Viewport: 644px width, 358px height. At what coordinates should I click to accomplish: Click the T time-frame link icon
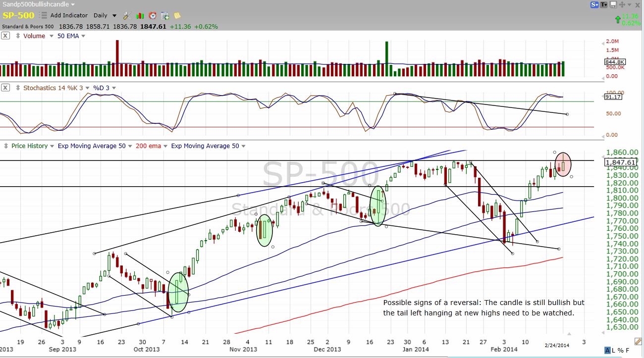click(x=603, y=4)
